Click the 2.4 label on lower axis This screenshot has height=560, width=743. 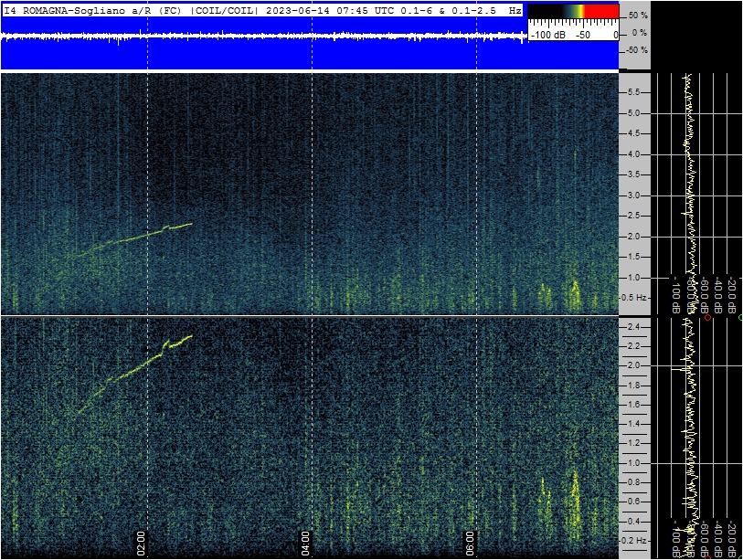pyautogui.click(x=633, y=327)
